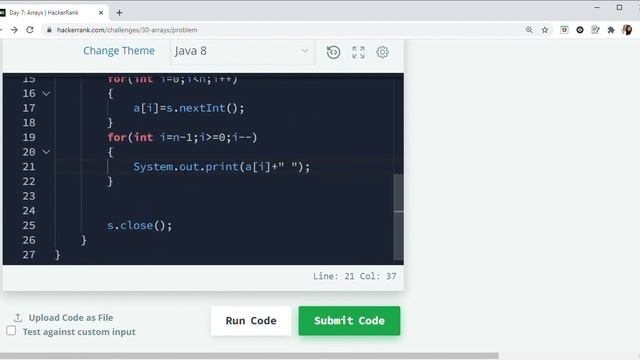Click the editor vertical scrollbar thumb
Viewport: 640px width, 360px height.
(x=398, y=216)
